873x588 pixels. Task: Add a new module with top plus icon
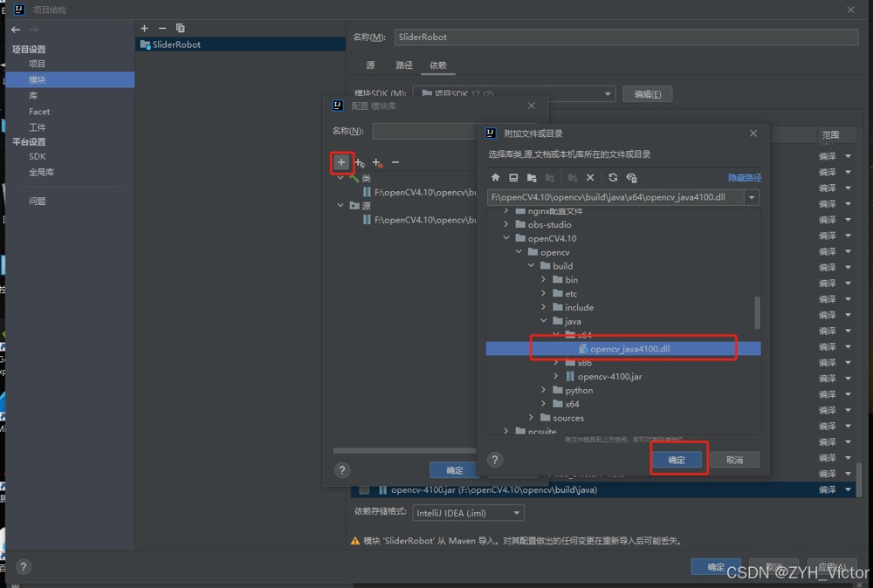tap(144, 28)
